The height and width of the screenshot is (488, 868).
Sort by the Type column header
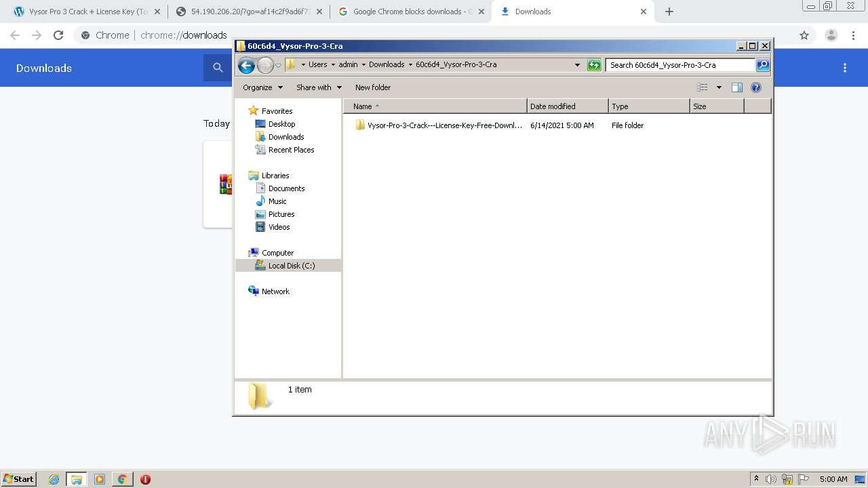pos(649,106)
